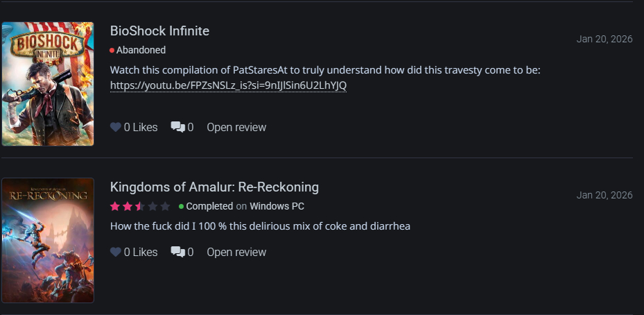Click the red Abandoned status dot

point(112,50)
